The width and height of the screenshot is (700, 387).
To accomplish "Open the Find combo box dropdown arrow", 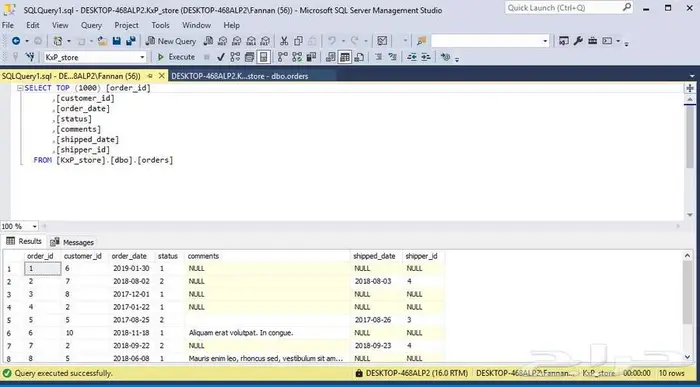I will tap(545, 41).
